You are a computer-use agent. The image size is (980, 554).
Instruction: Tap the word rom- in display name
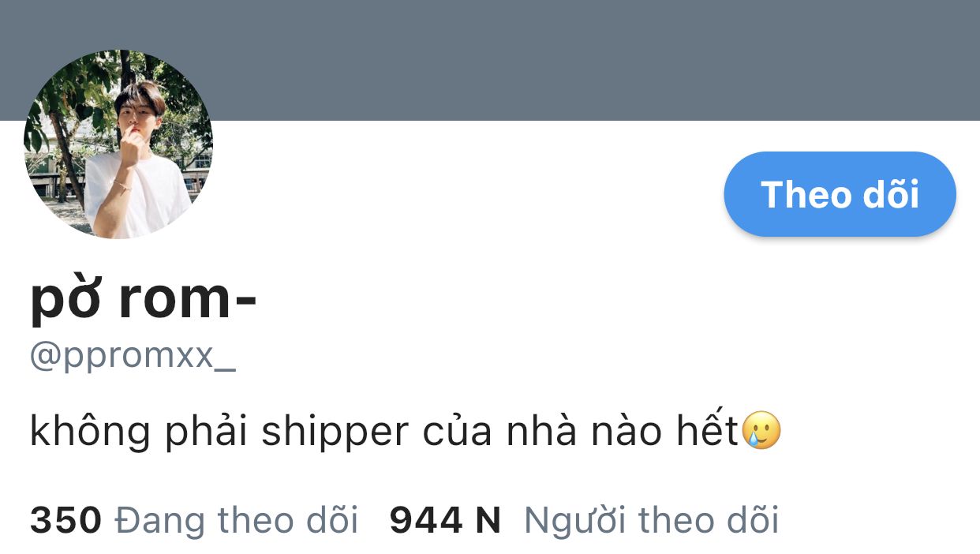click(189, 301)
